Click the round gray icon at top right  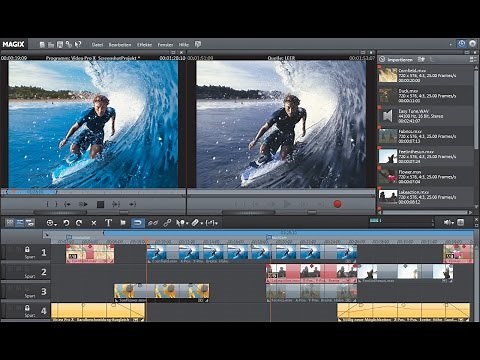click(x=473, y=44)
